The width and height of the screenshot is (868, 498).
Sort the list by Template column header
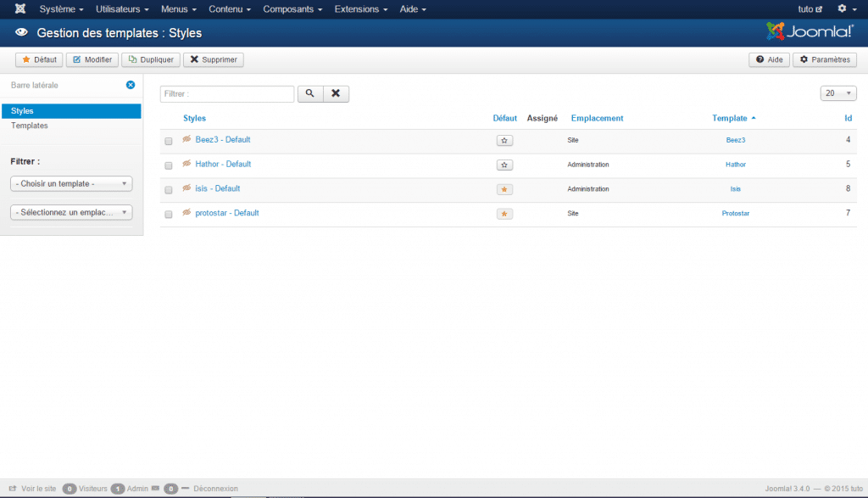pyautogui.click(x=730, y=118)
